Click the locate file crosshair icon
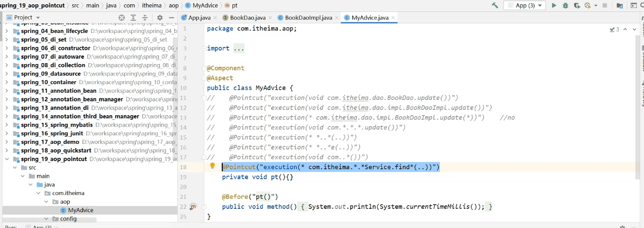This screenshot has width=644, height=228. 121,18
